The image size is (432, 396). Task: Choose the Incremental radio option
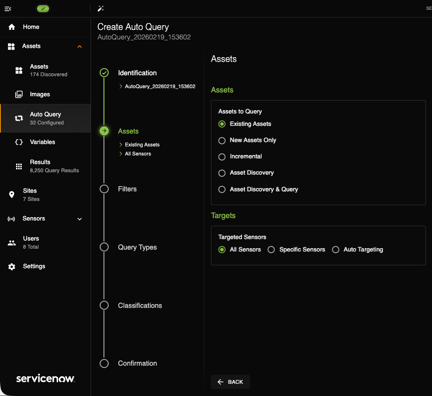222,157
